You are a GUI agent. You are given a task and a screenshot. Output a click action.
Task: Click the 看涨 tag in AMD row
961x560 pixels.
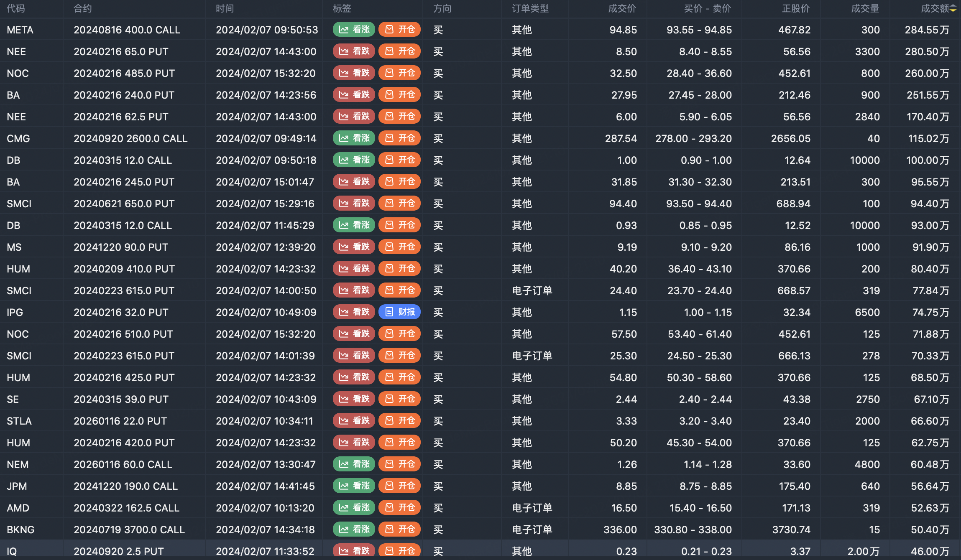[354, 508]
